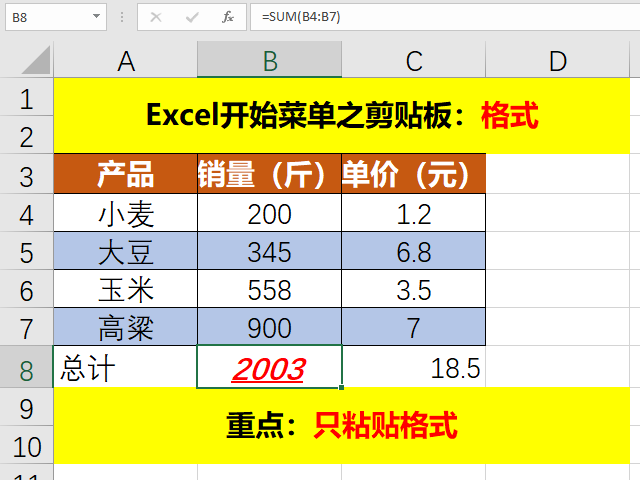Click the cell containing 900
Viewport: 640px width, 480px height.
point(269,327)
